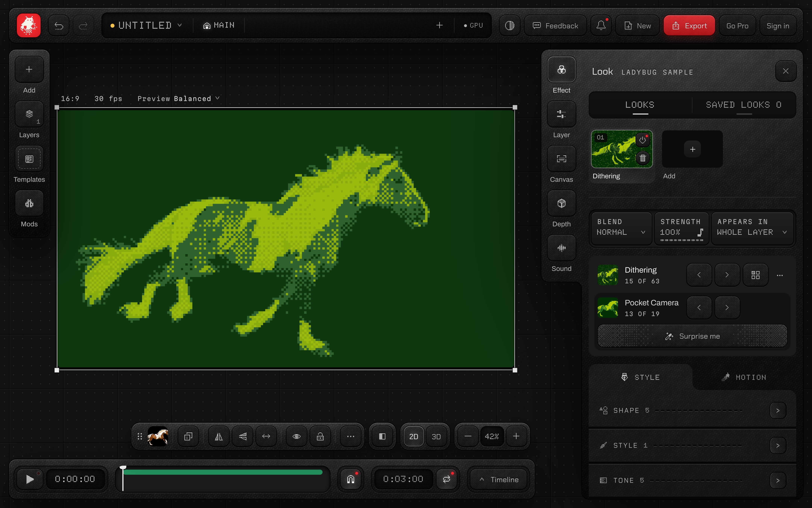Image resolution: width=812 pixels, height=508 pixels.
Task: Click the duplicate layer icon
Action: click(188, 437)
